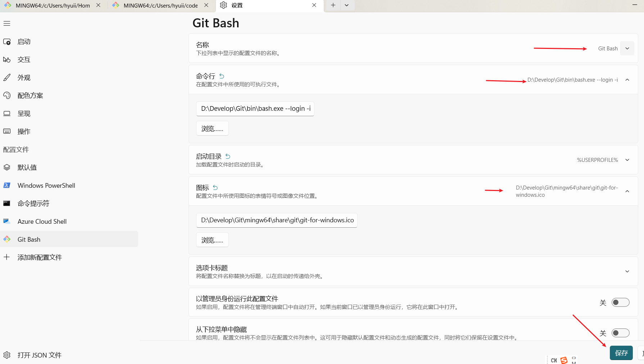Switch to the MINGW64 Hom terminal tab
This screenshot has width=644, height=364.
[x=53, y=5]
